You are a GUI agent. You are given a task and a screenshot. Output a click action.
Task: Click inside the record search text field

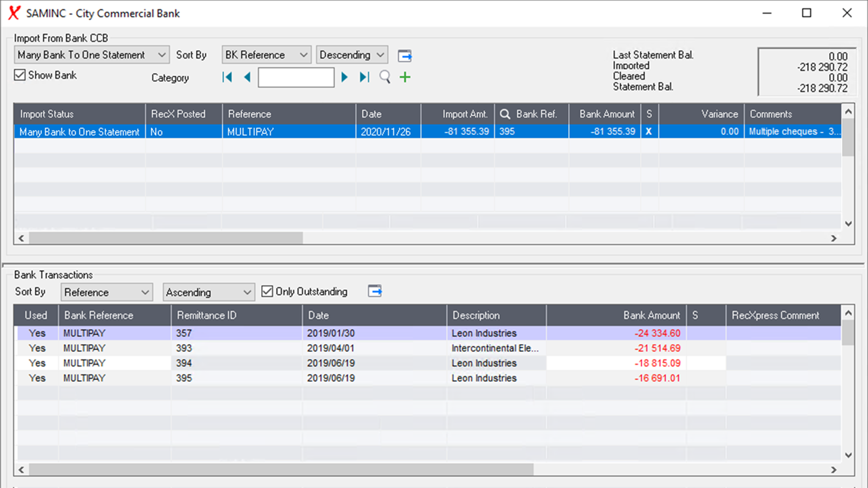(x=296, y=77)
